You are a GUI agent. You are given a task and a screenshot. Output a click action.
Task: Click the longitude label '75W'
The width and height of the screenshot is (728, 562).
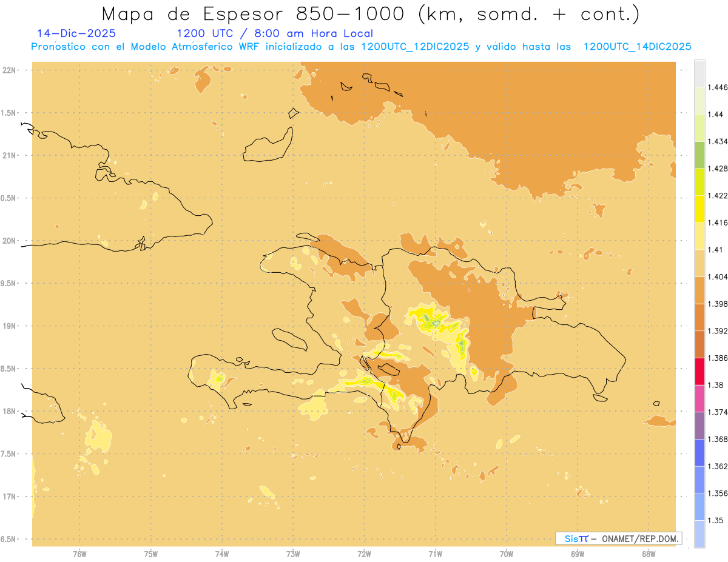[151, 554]
